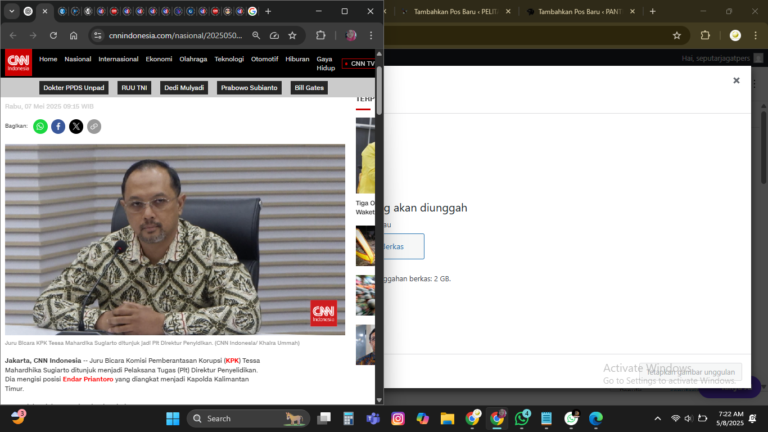Open the Otomotif section
Viewport: 768px width, 432px height.
pos(264,59)
